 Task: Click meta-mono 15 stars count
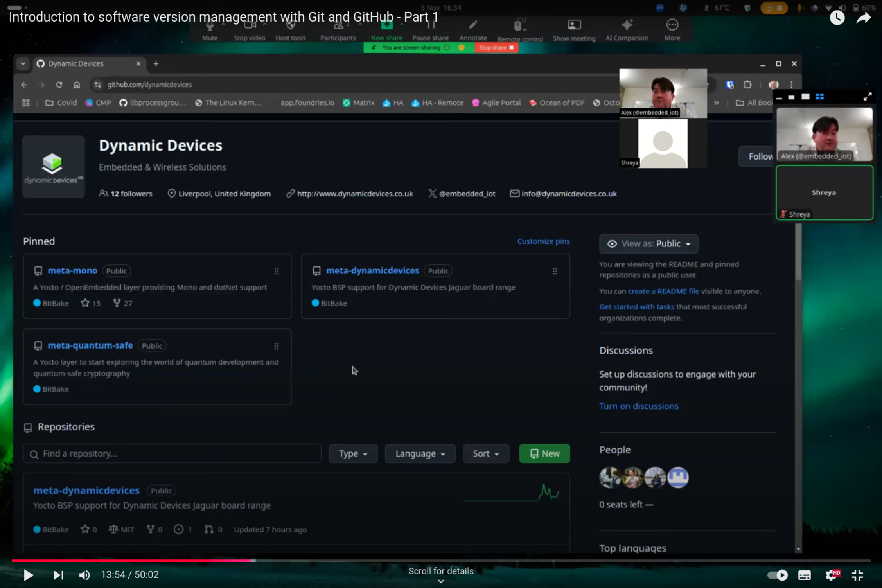(91, 303)
